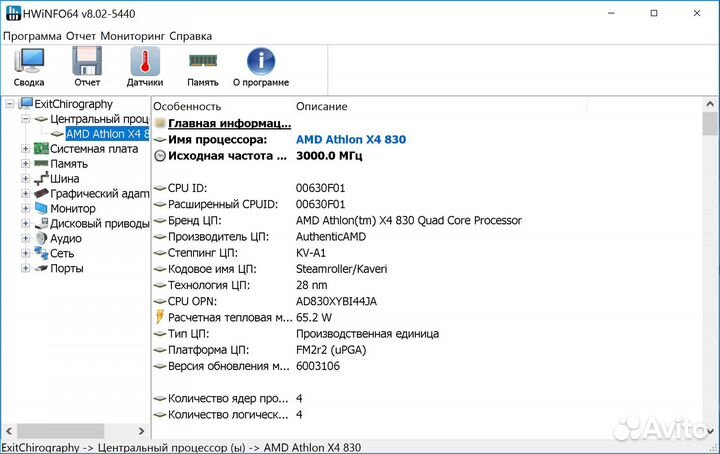
Task: Select the Расширенный CPUID row
Action: point(427,204)
